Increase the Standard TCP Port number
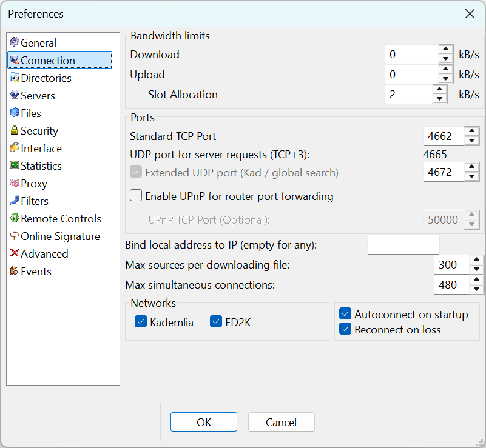486x448 pixels. pyautogui.click(x=472, y=131)
